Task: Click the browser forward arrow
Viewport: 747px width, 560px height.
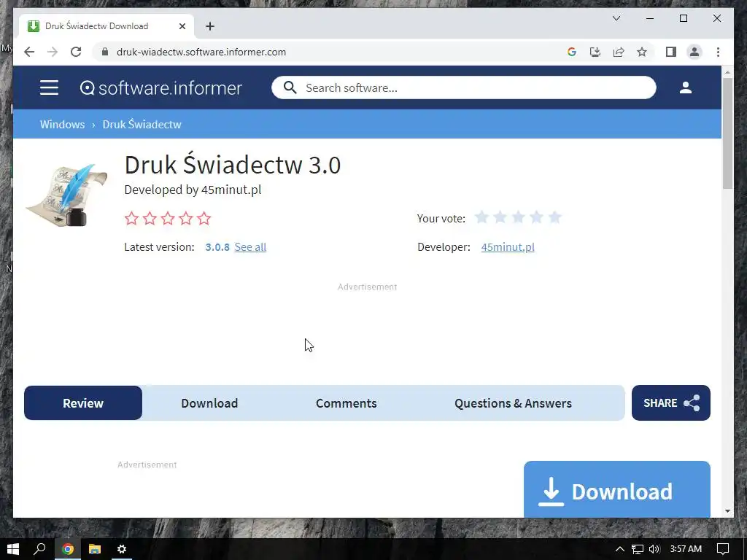Action: click(x=53, y=52)
